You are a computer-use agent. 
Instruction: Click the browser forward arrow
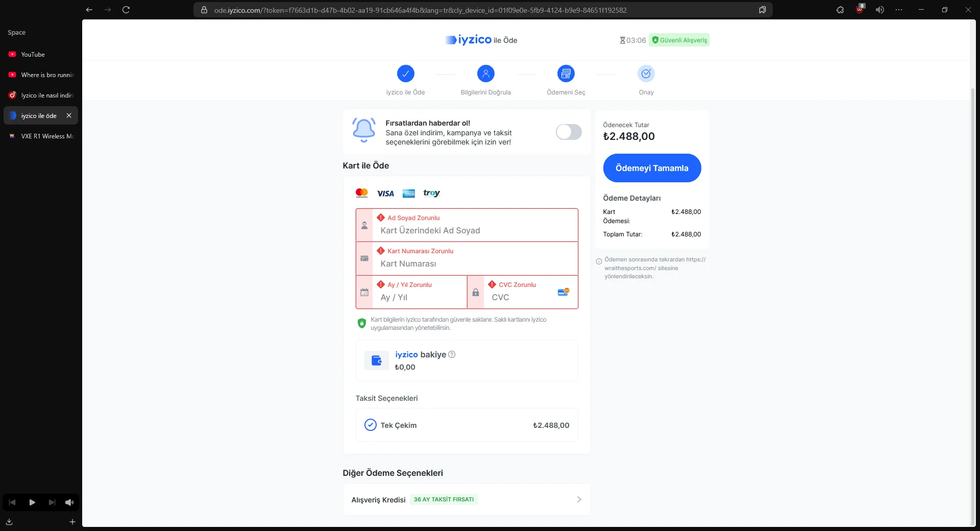pos(108,10)
